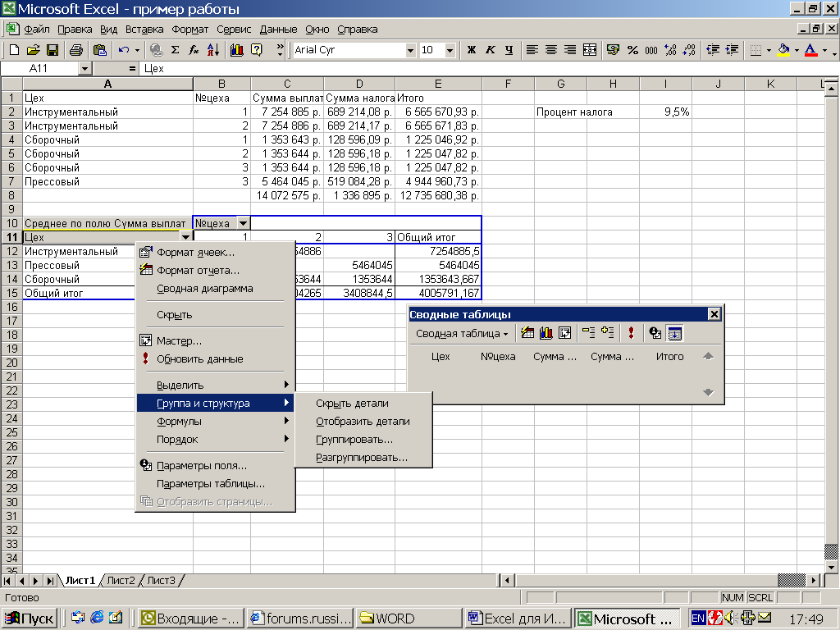Click the Итого field button in the pivot toolbar
This screenshot has width=840, height=630.
point(669,357)
